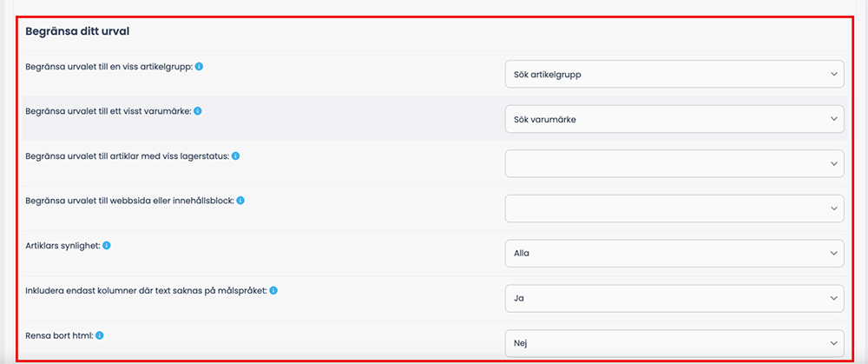This screenshot has height=364, width=868.
Task: Show info for lagerstatus restriction
Action: tap(235, 156)
